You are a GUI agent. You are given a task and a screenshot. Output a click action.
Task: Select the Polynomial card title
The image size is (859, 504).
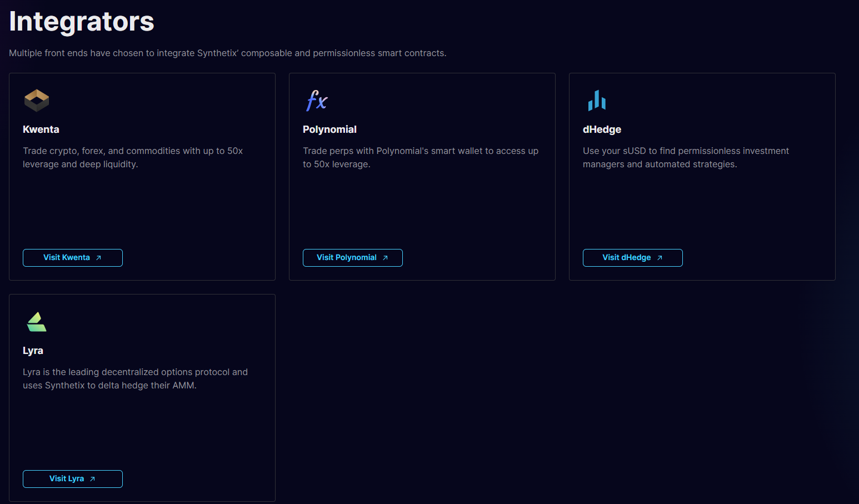pyautogui.click(x=329, y=129)
